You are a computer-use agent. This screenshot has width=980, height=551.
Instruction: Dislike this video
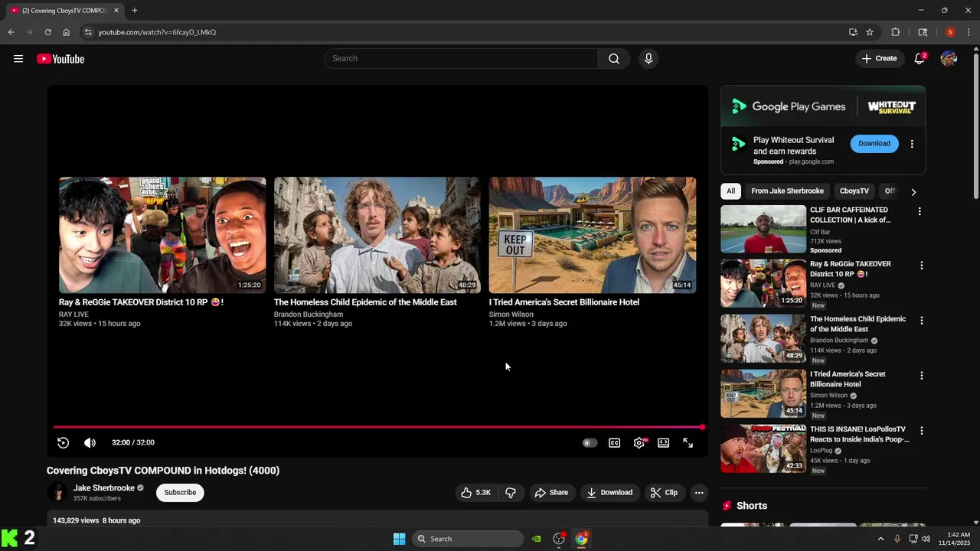click(x=511, y=493)
